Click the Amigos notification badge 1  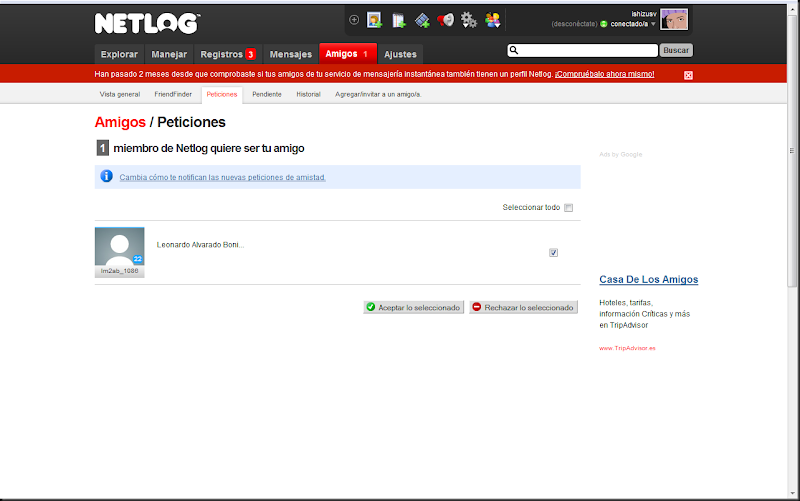tap(365, 54)
